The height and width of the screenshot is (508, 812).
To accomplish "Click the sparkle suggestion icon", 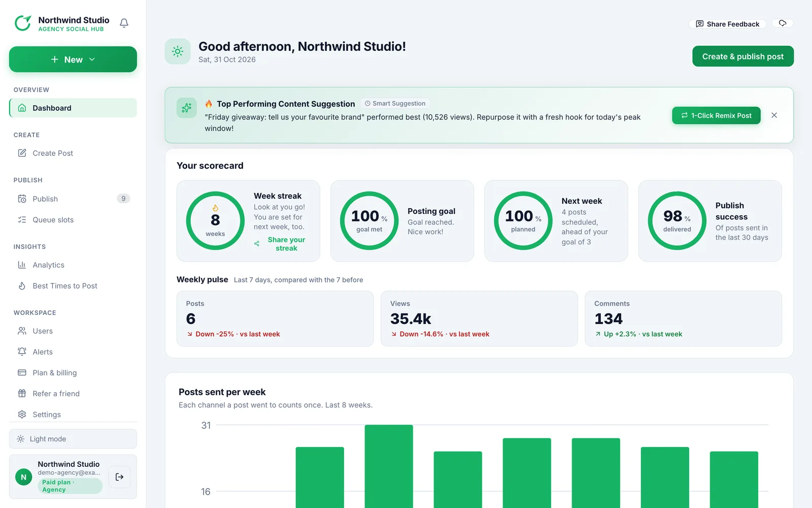I will click(x=187, y=108).
